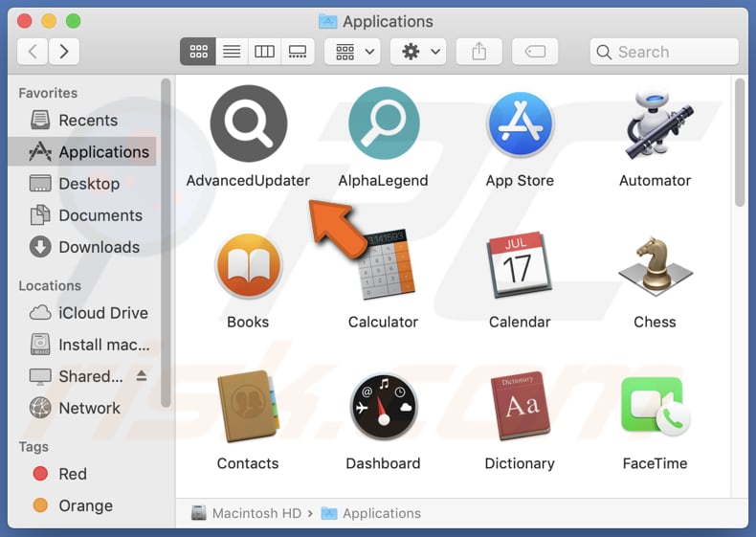Screen dimensions: 756x537
Task: Open the Install mac... volume in sidebar
Action: click(x=82, y=345)
